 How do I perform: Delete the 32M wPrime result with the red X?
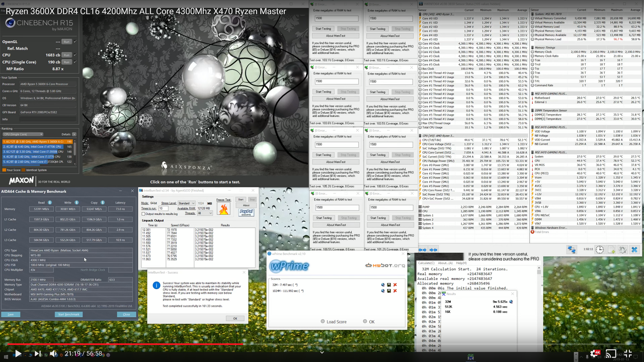pyautogui.click(x=395, y=285)
